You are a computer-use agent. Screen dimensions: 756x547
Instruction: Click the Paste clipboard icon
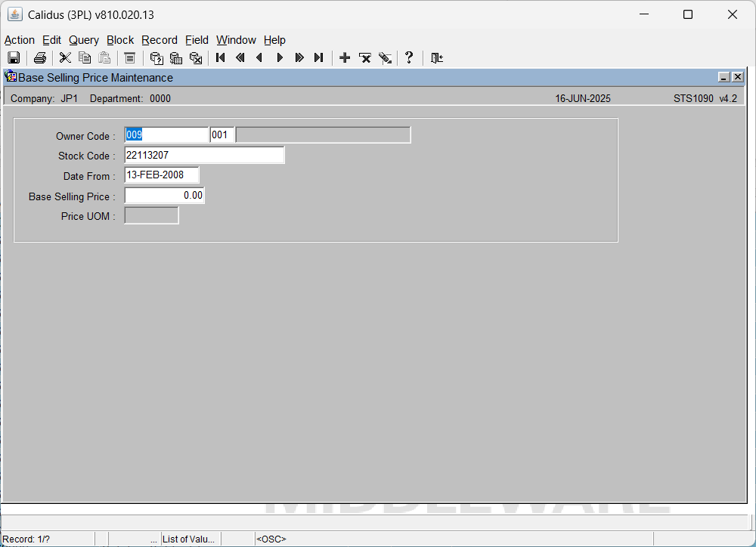(x=104, y=58)
